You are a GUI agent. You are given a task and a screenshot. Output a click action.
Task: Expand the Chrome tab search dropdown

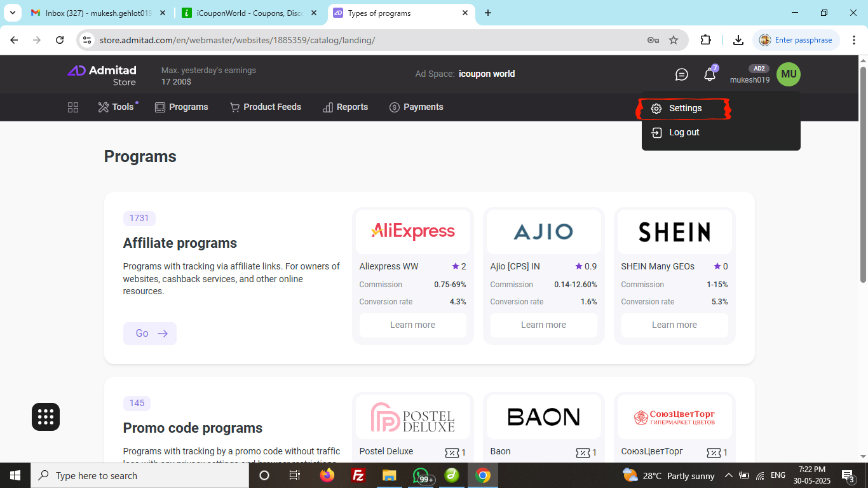pyautogui.click(x=12, y=13)
